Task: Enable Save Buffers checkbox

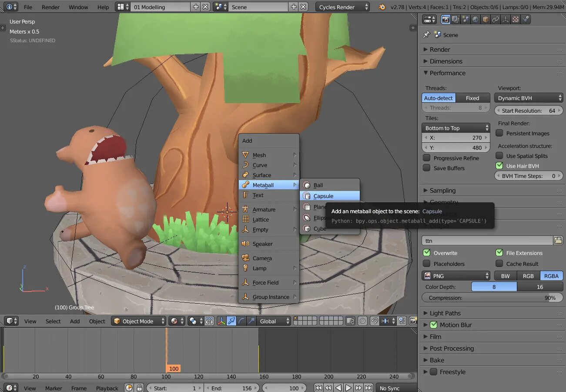Action: coord(427,168)
